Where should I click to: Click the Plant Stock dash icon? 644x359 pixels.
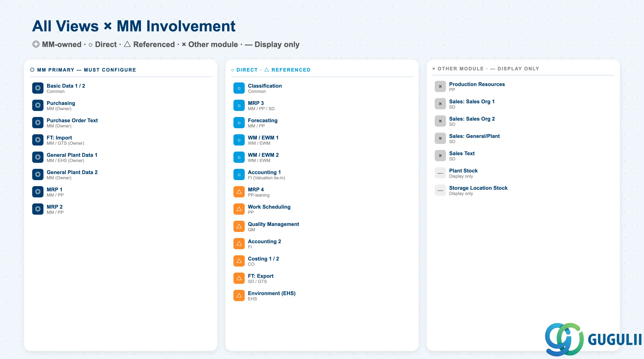click(x=440, y=173)
